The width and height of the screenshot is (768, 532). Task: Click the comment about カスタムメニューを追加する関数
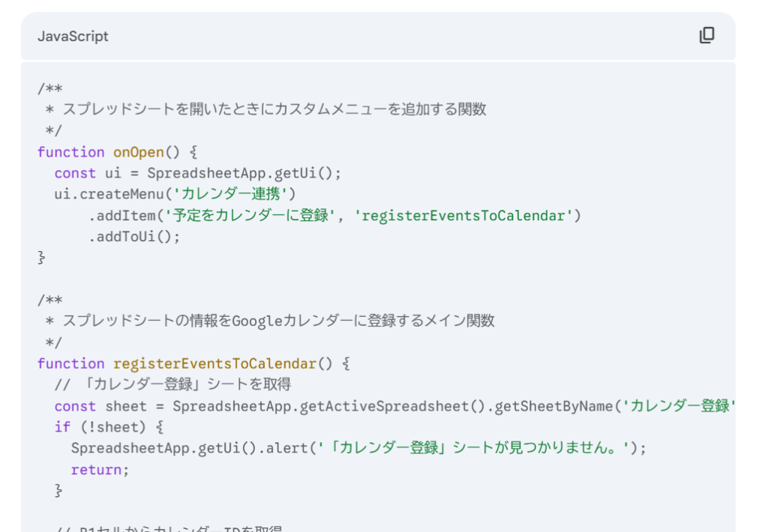(x=274, y=109)
